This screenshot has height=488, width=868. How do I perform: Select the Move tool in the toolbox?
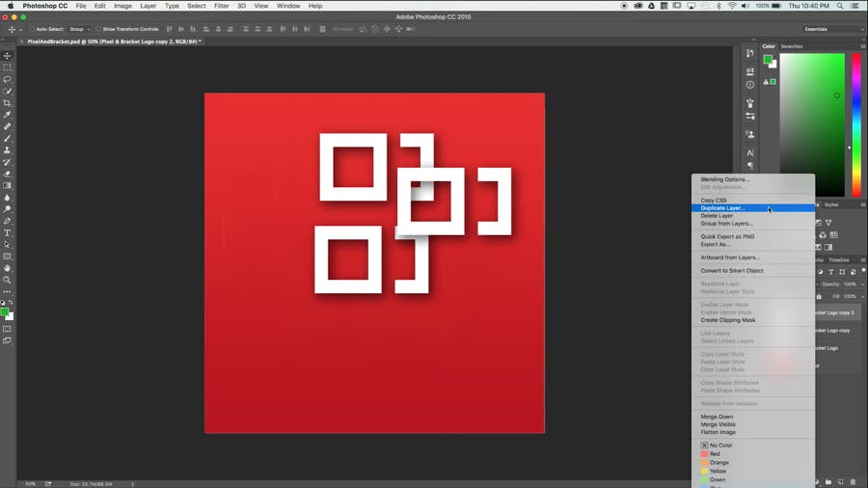(7, 56)
